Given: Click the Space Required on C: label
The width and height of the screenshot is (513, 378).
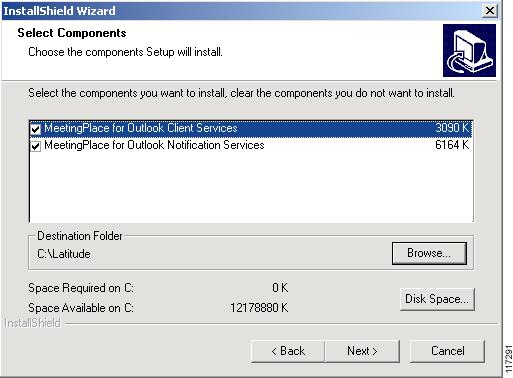Looking at the screenshot, I should [81, 288].
